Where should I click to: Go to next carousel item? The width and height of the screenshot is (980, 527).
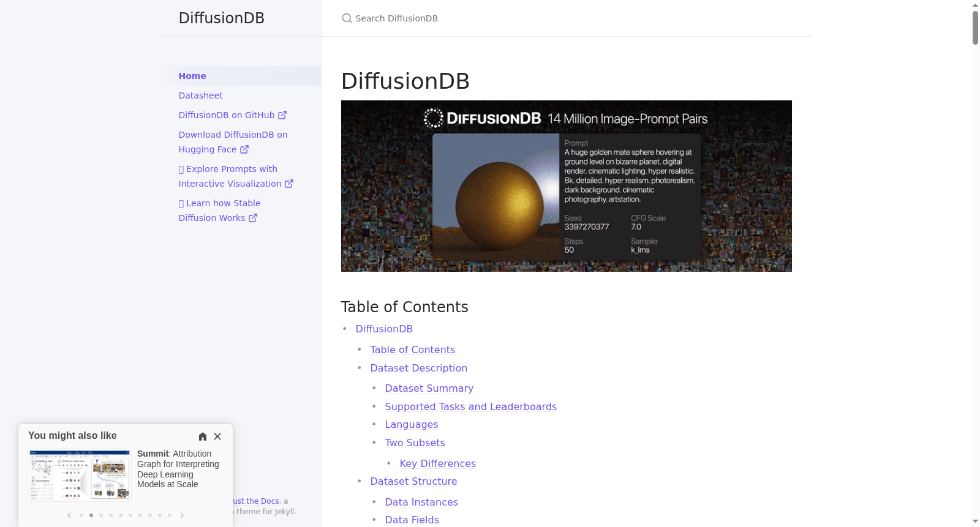click(182, 515)
